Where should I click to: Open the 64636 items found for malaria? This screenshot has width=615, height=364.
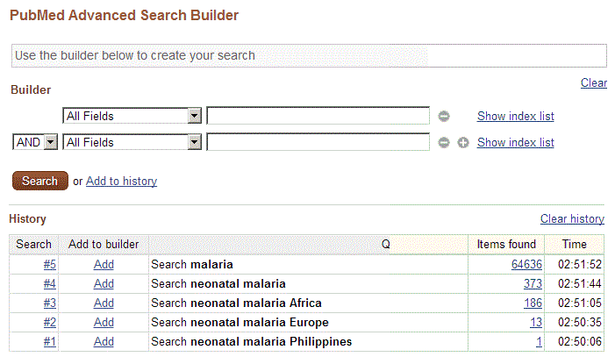pos(526,264)
